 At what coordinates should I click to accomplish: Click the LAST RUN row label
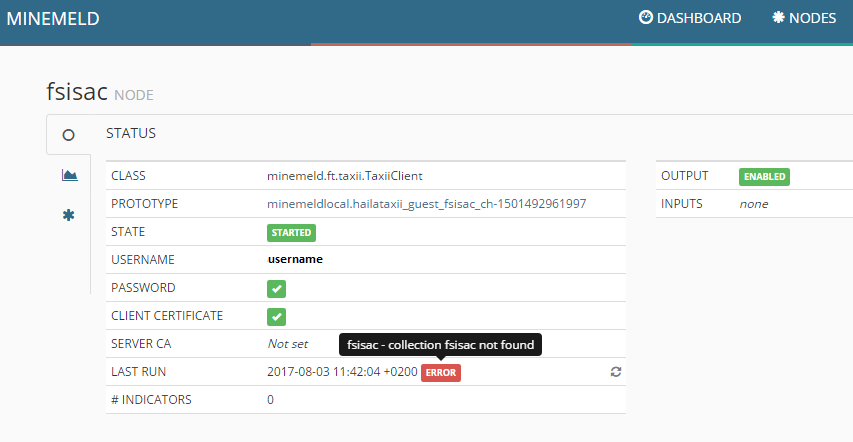(139, 372)
